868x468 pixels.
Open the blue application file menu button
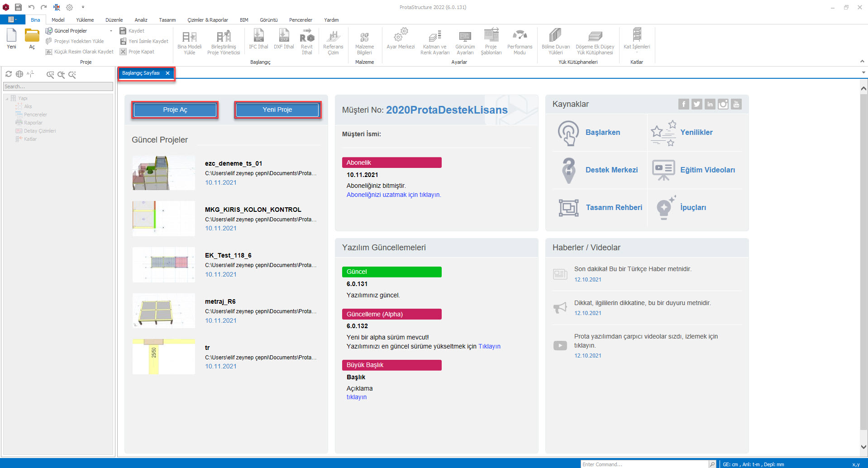click(x=13, y=19)
